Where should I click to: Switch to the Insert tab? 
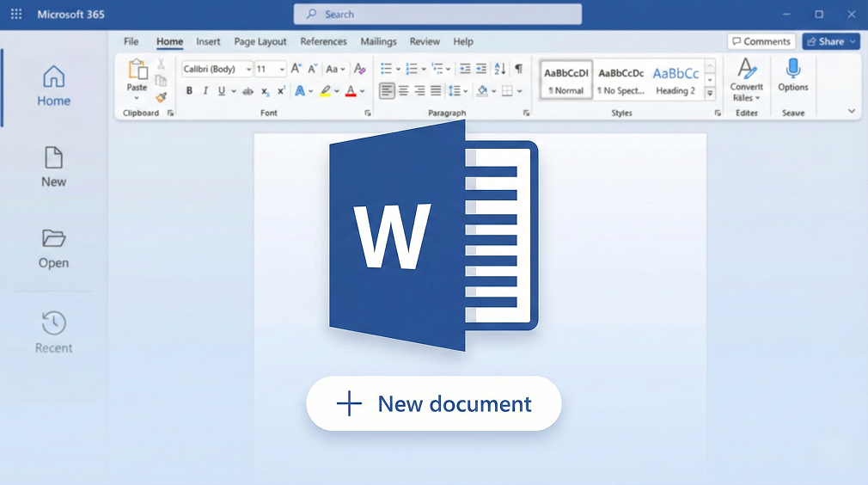(208, 41)
